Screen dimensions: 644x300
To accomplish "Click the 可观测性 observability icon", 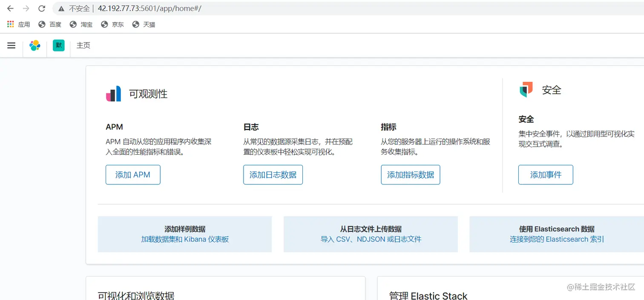I will (113, 94).
